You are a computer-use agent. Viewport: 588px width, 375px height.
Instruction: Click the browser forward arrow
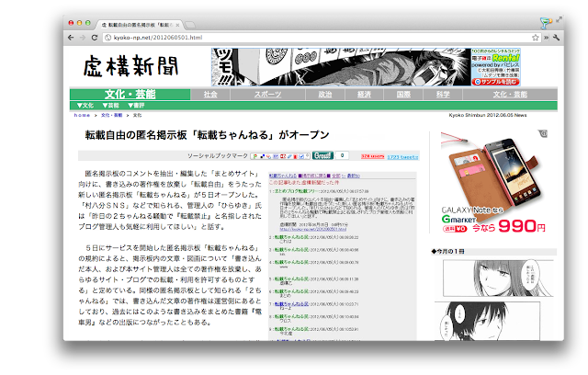(x=83, y=38)
